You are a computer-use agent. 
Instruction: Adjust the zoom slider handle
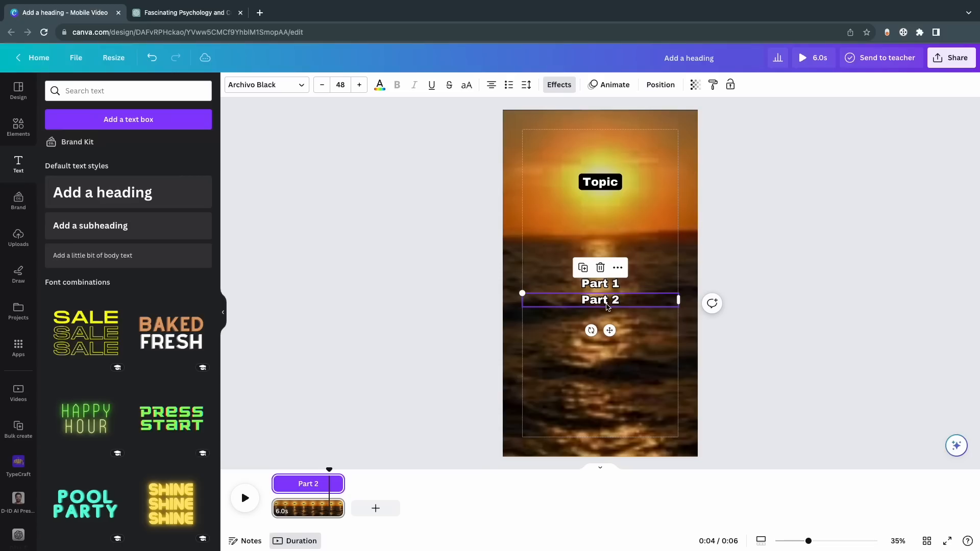808,541
